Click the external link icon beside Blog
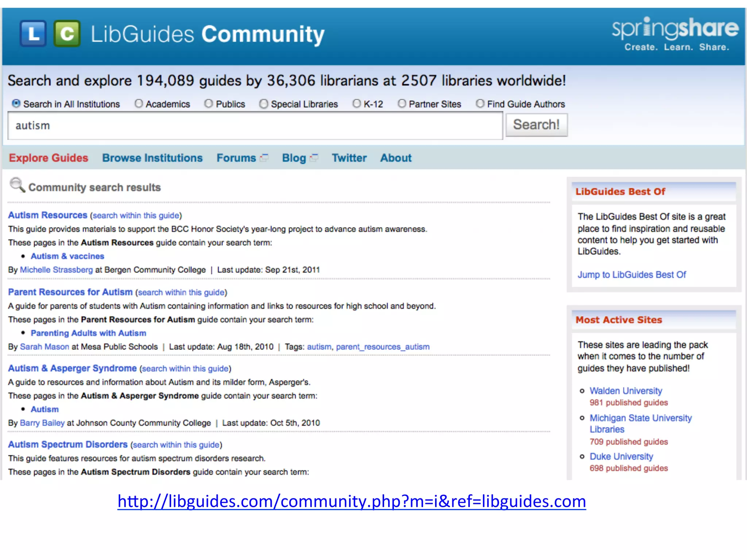Image resolution: width=747 pixels, height=560 pixels. click(x=314, y=158)
